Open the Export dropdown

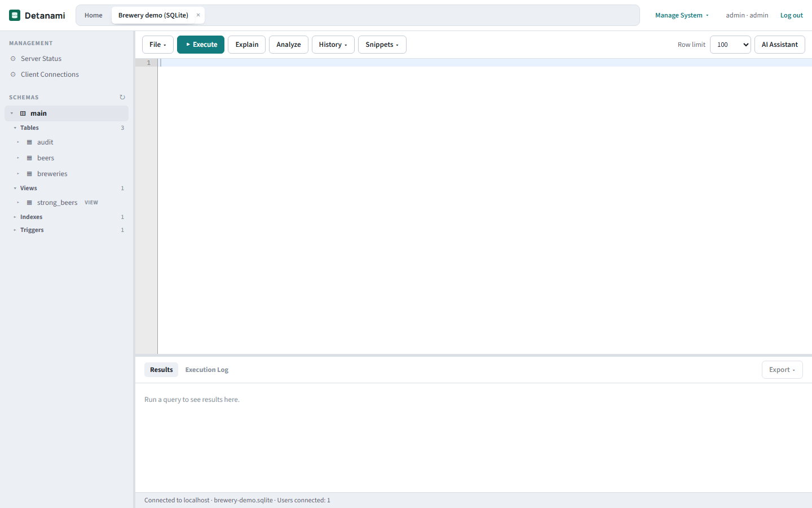[x=782, y=370]
